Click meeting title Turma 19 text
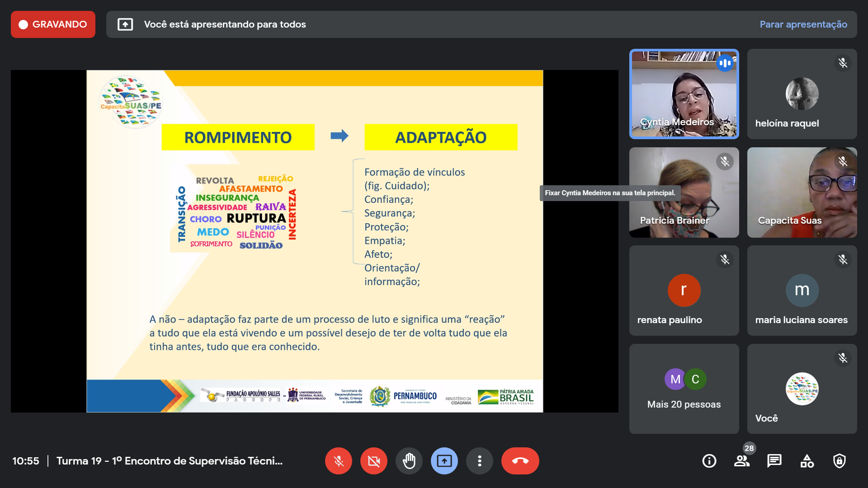The height and width of the screenshot is (488, 868). coord(169,461)
